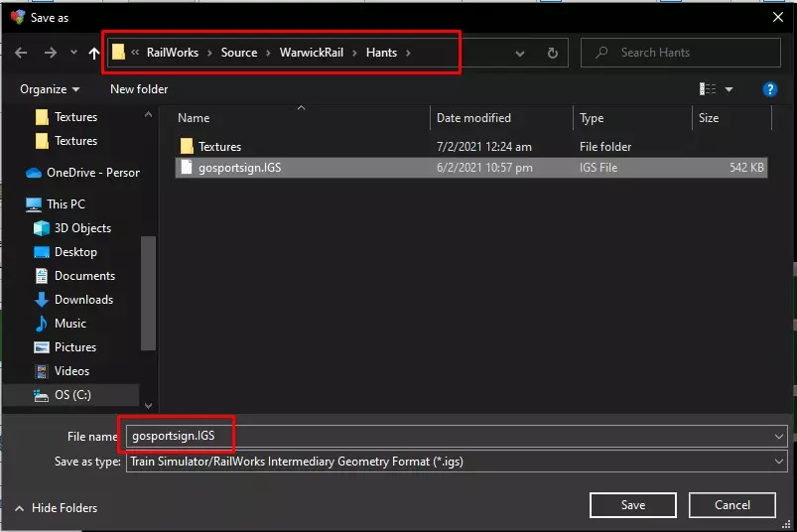Screen dimensions: 797x532
Task: Open Music in navigation pane
Action: [60, 324]
